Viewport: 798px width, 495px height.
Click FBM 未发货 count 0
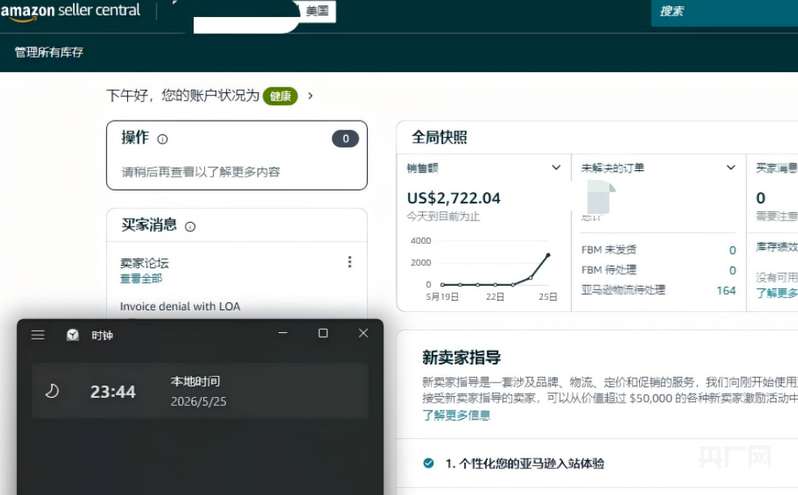(x=732, y=250)
